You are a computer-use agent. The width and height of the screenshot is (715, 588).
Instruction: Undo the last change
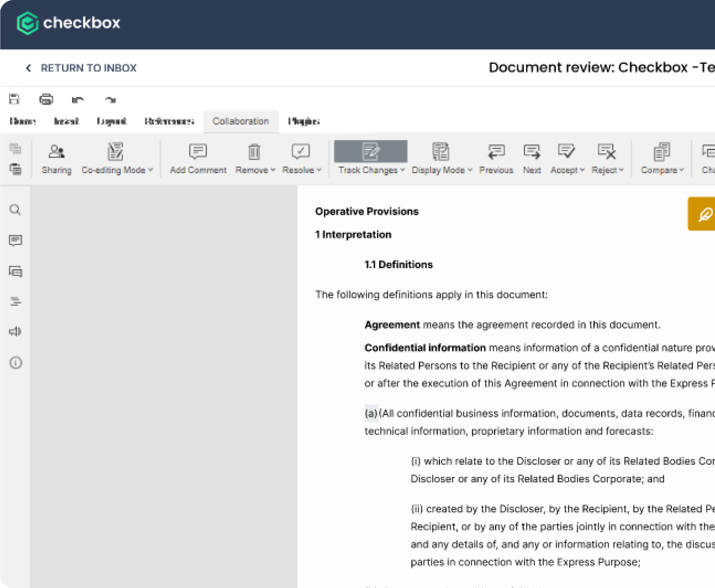[x=78, y=99]
